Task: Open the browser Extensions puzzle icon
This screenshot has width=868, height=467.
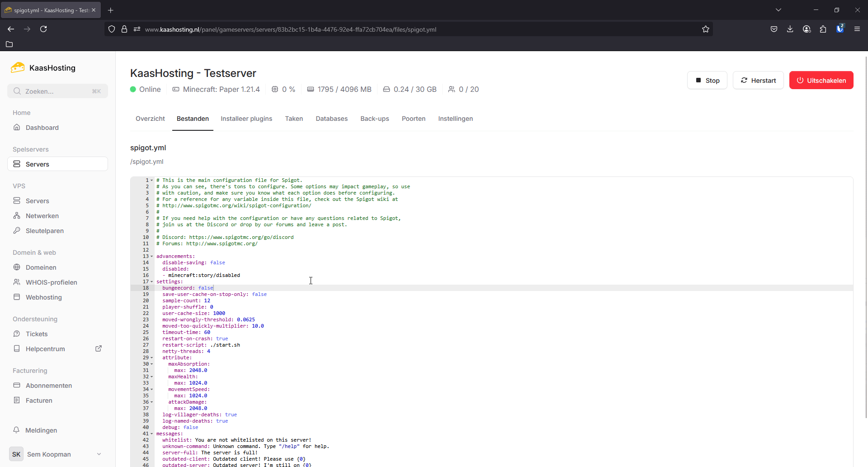Action: (x=823, y=29)
